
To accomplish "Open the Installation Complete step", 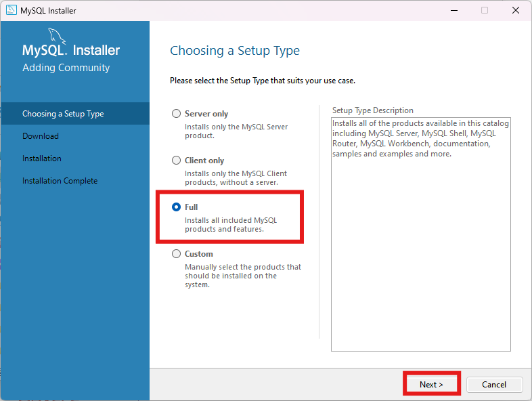I will point(60,181).
